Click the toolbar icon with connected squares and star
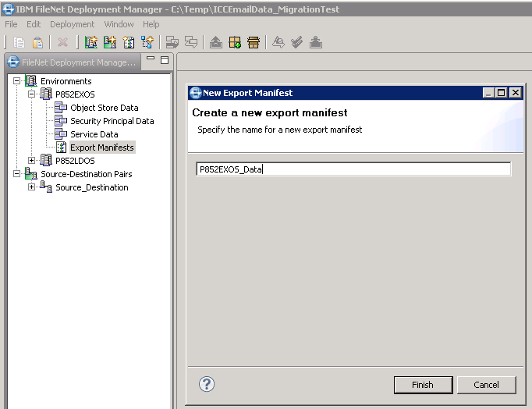Viewport: 532px width, 409px height. click(147, 42)
